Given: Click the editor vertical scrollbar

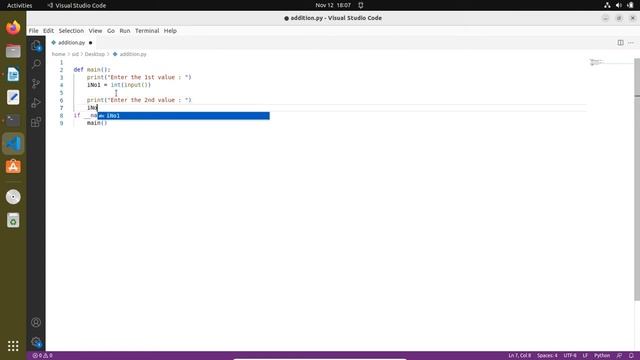Looking at the screenshot, I should 637,180.
